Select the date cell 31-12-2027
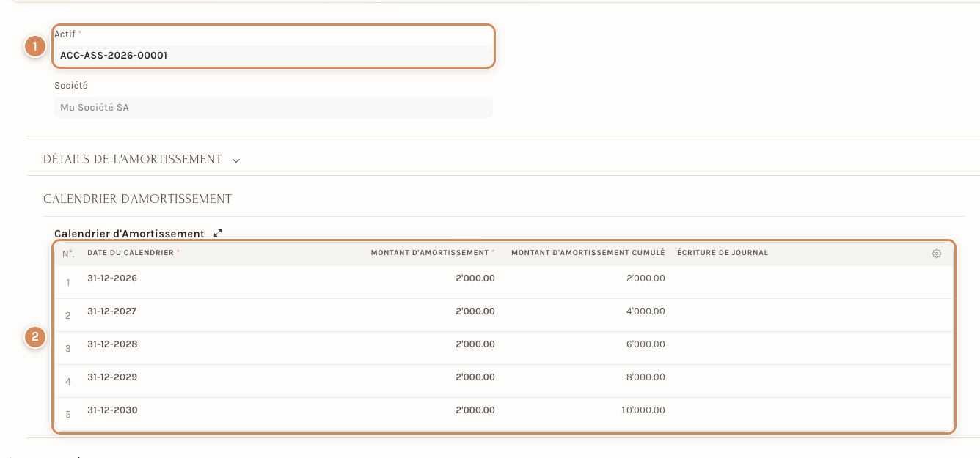The height and width of the screenshot is (458, 980). pyautogui.click(x=112, y=311)
